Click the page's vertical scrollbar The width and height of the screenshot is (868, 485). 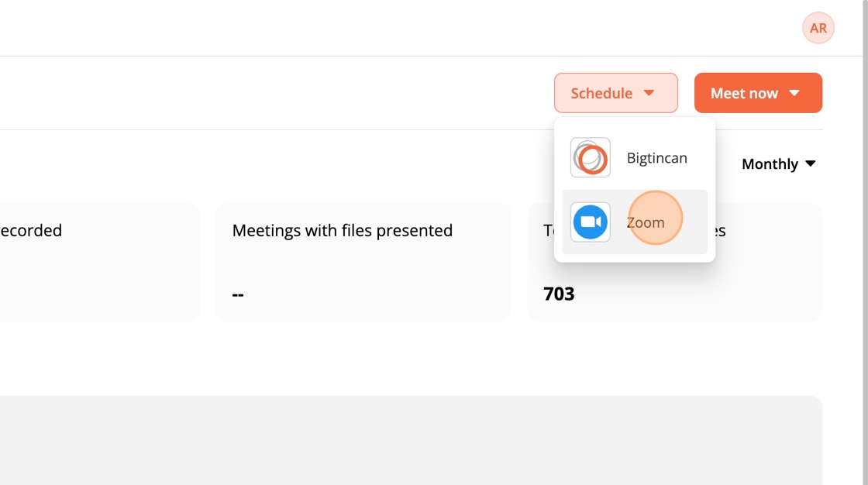coord(865,232)
